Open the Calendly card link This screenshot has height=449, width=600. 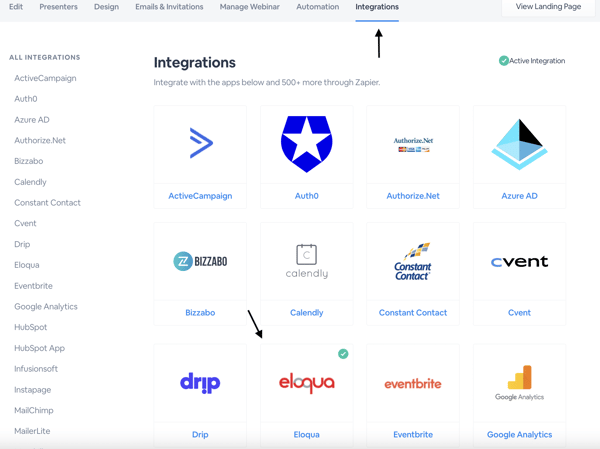307,313
